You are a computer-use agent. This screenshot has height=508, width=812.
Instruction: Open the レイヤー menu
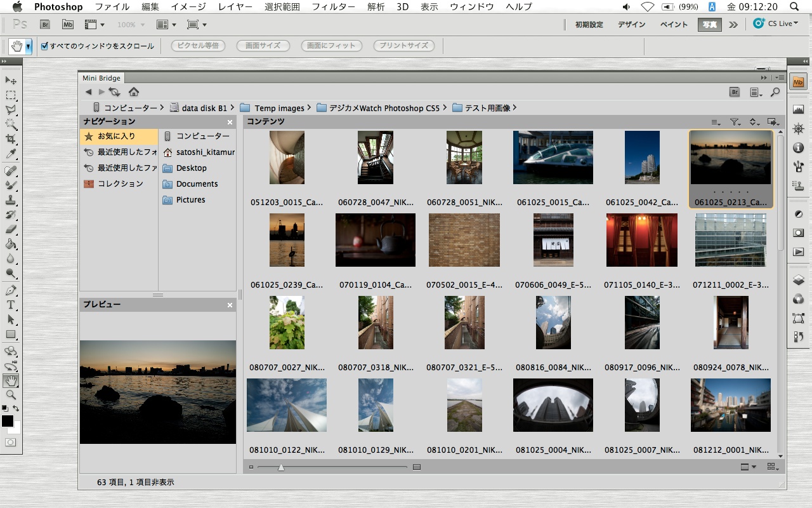click(235, 7)
